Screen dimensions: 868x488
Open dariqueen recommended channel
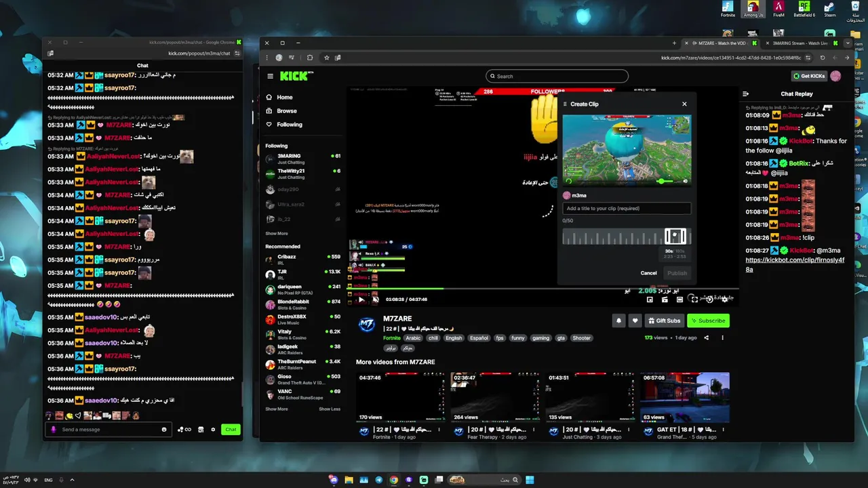pos(303,289)
